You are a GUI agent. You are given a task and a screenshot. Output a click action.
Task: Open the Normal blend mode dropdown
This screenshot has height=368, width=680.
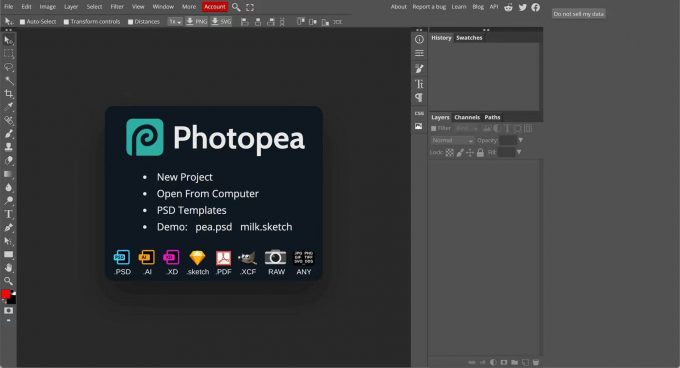pyautogui.click(x=452, y=140)
